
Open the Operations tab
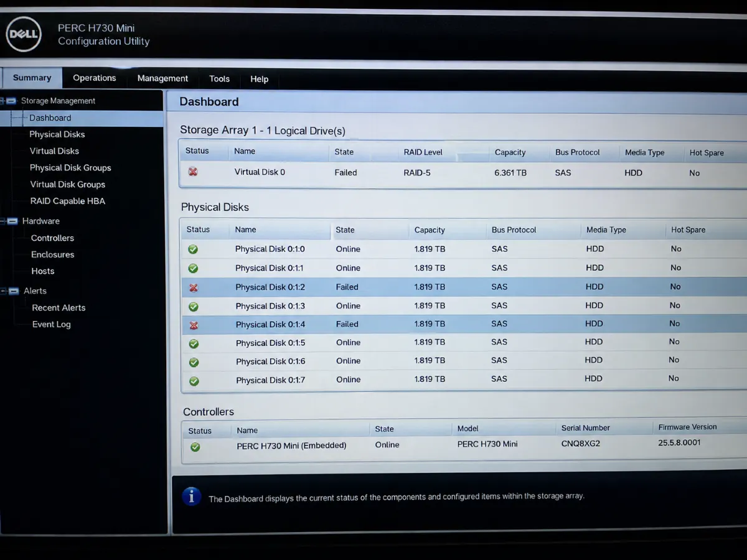click(95, 78)
